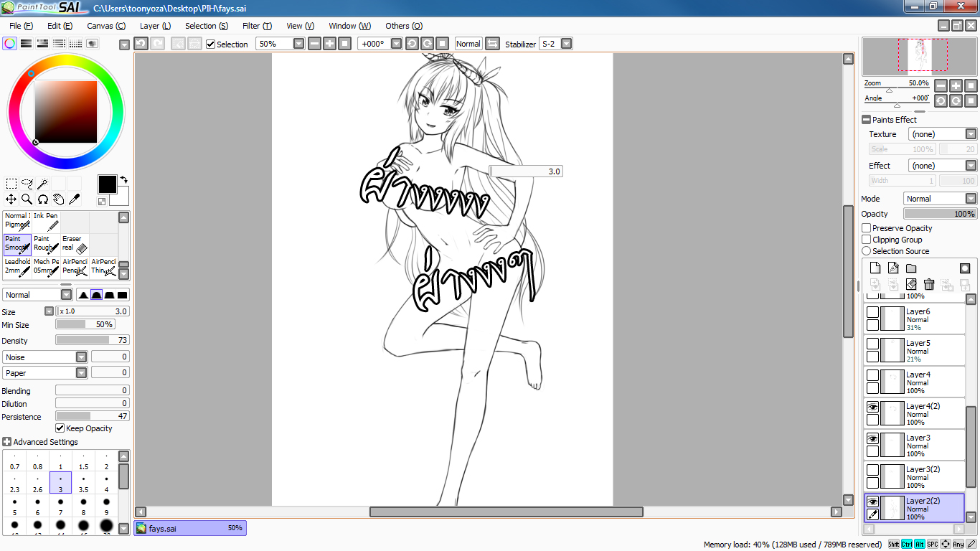
Task: Toggle the Selection checkbox in toolbar
Action: 210,44
